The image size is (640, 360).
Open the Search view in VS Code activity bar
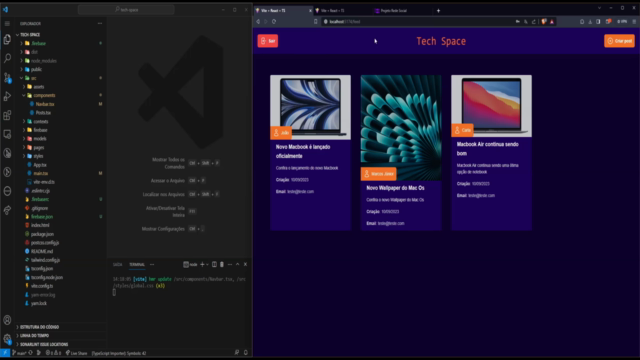click(7, 58)
